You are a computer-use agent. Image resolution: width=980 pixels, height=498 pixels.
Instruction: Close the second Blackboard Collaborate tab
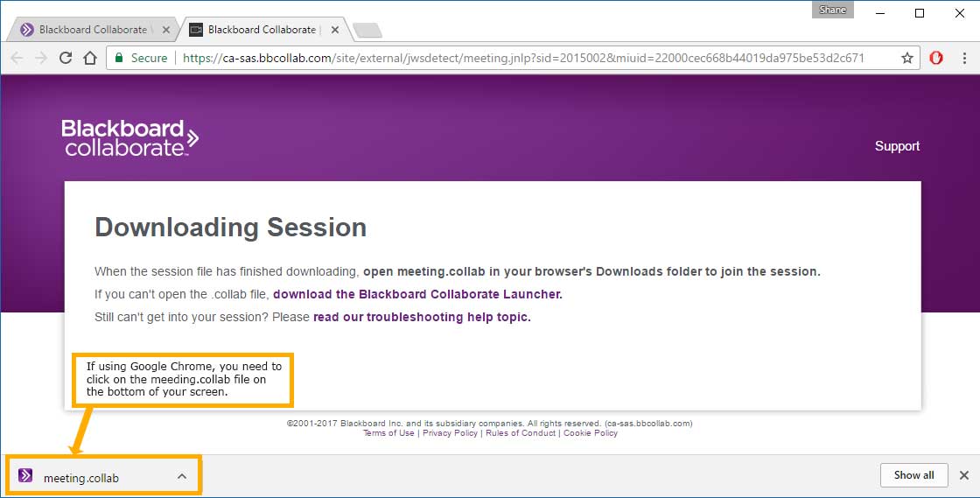click(x=335, y=30)
